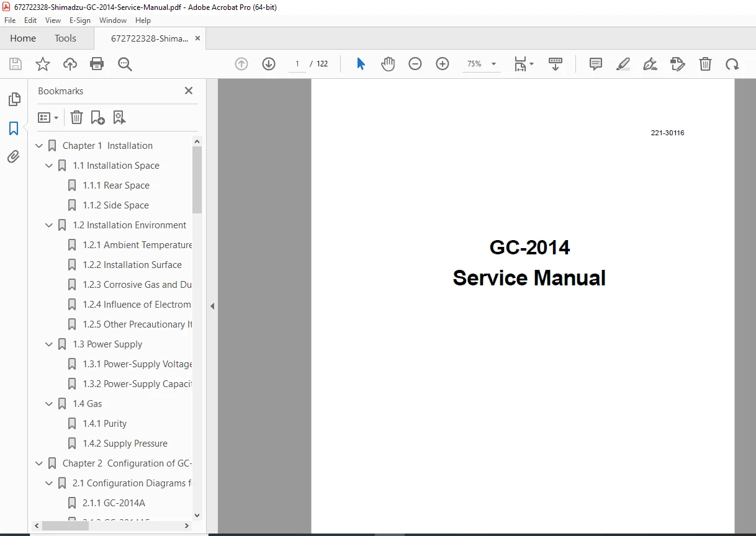Open the View menu

pyautogui.click(x=53, y=20)
